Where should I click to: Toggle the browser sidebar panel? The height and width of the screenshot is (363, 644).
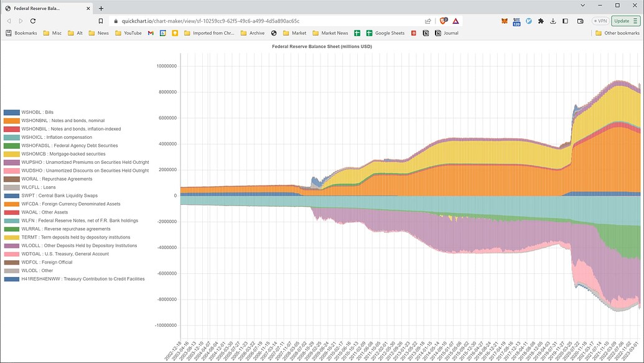(565, 21)
